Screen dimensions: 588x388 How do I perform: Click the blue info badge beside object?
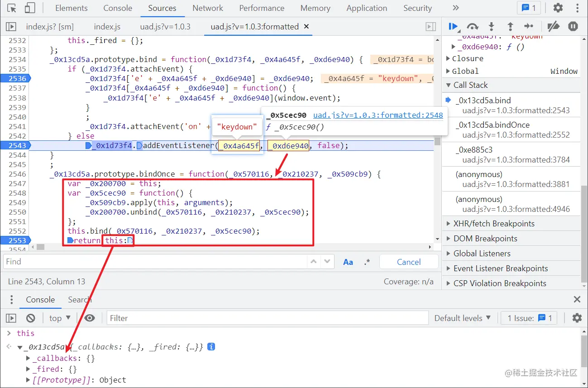tap(211, 347)
